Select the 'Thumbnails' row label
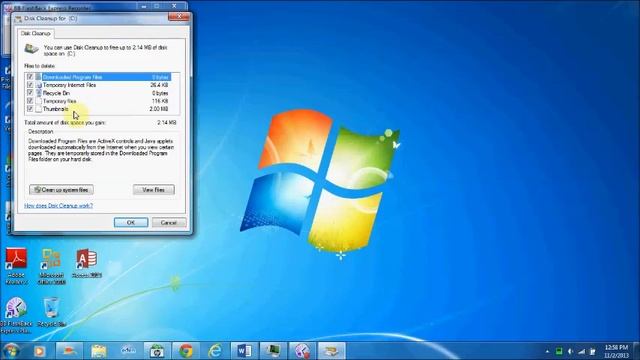The image size is (640, 360). [x=56, y=109]
